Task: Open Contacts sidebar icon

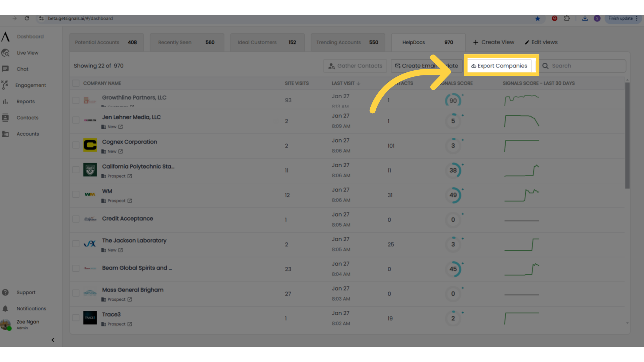Action: (x=5, y=117)
